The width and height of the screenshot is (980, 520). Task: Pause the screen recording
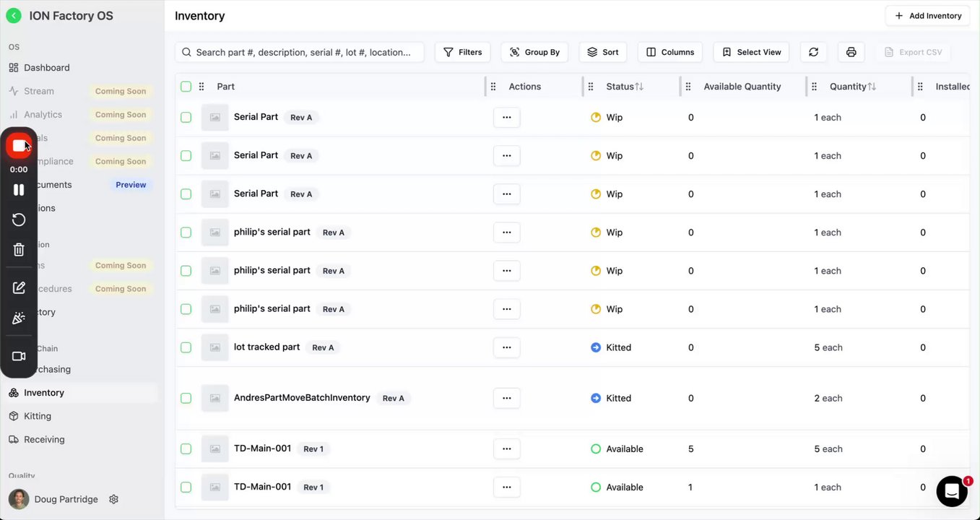tap(19, 190)
